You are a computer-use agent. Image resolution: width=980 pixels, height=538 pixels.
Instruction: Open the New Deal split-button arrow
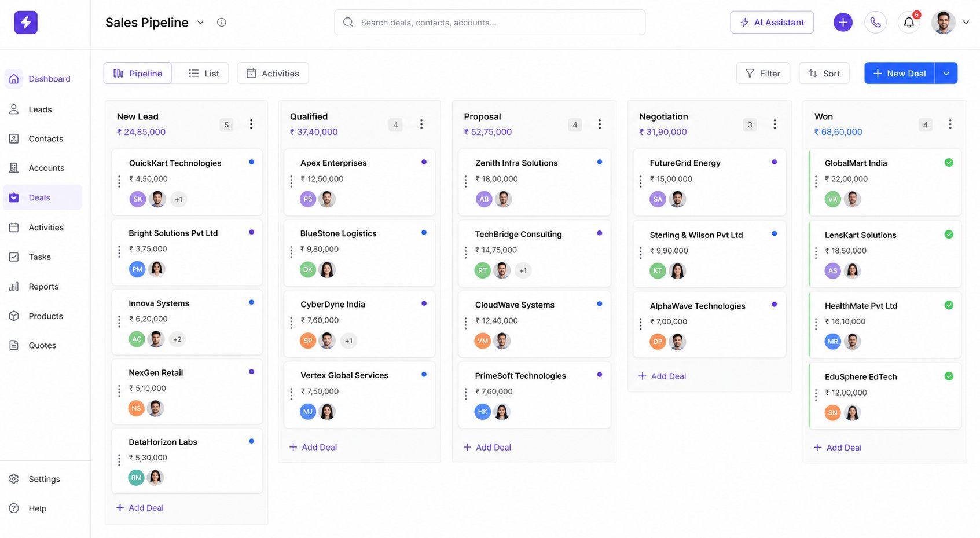coord(946,74)
